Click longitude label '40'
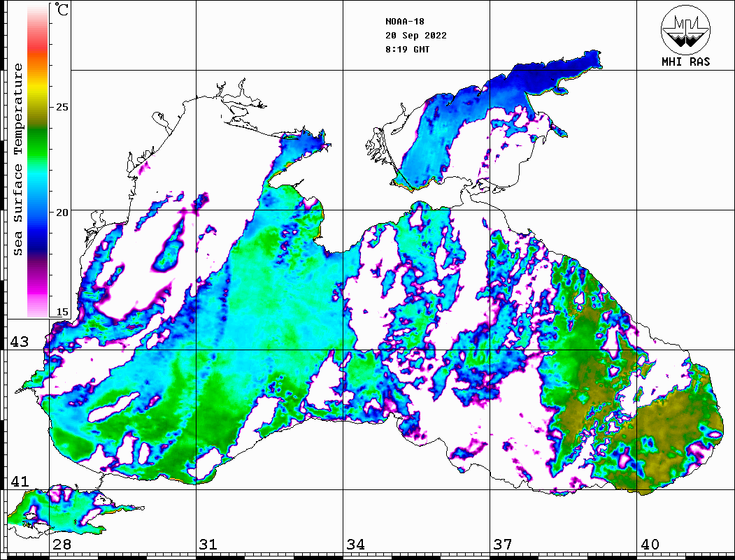The height and width of the screenshot is (560, 735). pyautogui.click(x=650, y=545)
